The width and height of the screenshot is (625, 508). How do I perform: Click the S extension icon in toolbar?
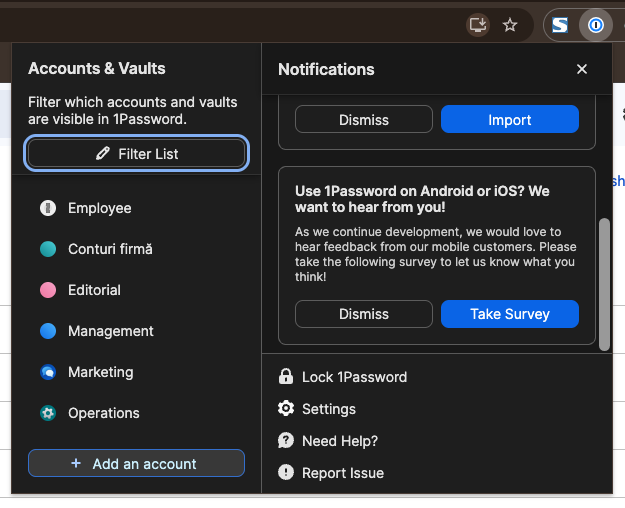[560, 25]
